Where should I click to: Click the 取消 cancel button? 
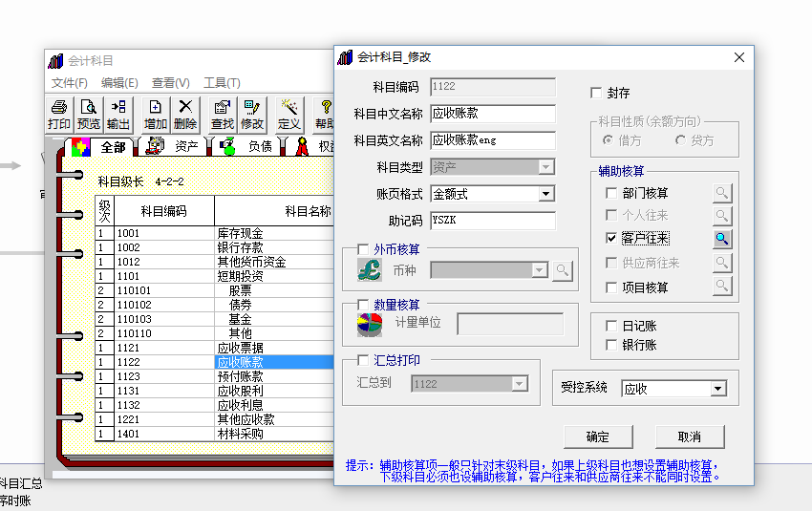tap(690, 436)
